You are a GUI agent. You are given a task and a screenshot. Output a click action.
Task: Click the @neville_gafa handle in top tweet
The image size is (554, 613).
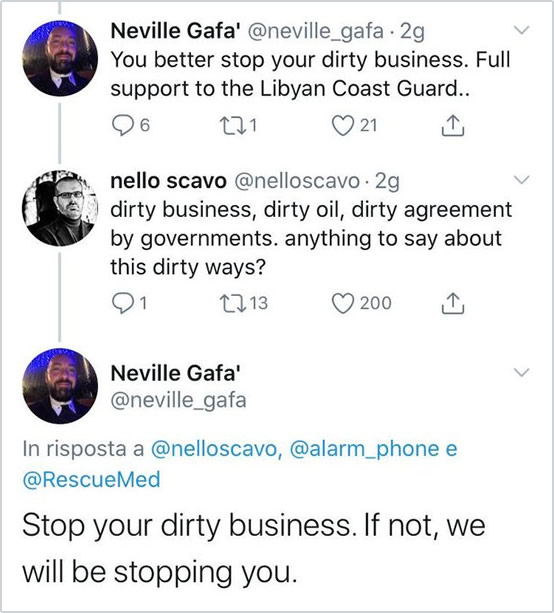316,31
